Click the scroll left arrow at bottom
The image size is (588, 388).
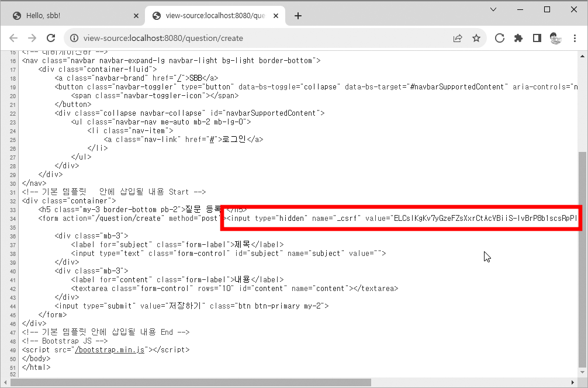click(x=5, y=382)
